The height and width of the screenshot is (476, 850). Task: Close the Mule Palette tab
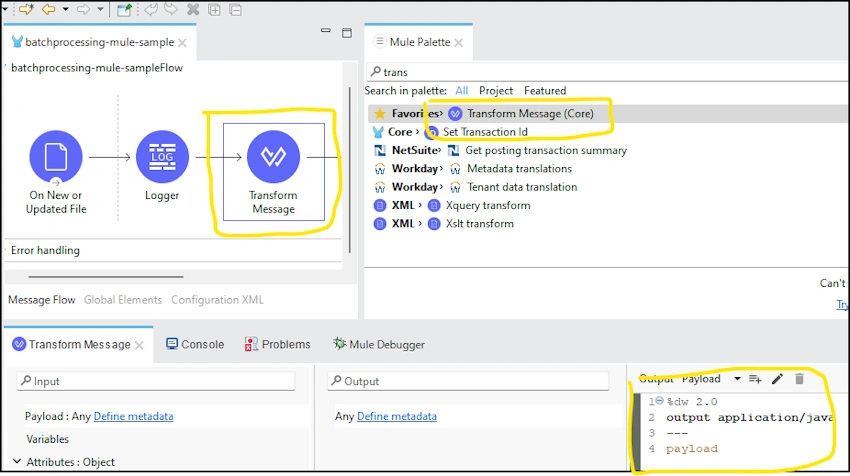coord(459,43)
